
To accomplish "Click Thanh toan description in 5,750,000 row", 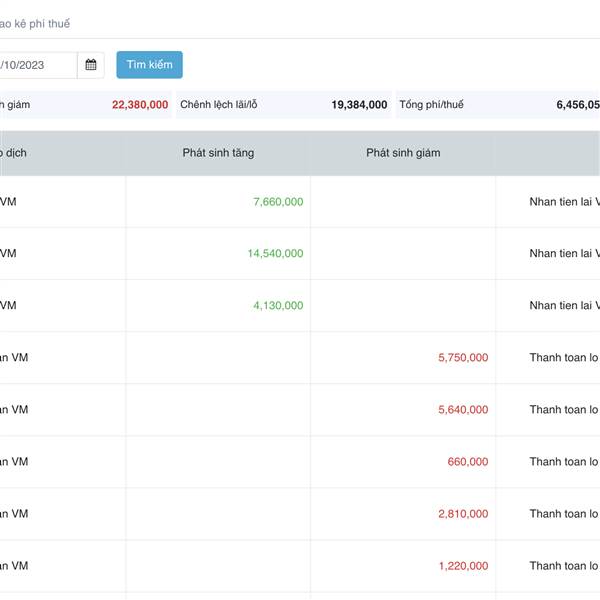I will click(x=564, y=358).
